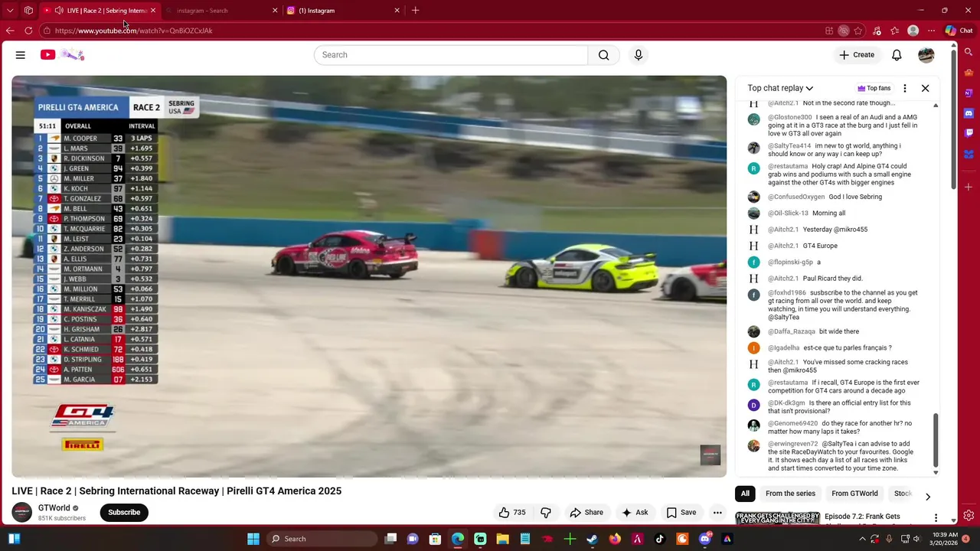Close the Instagram Search tab
Image resolution: width=980 pixels, height=551 pixels.
click(275, 11)
